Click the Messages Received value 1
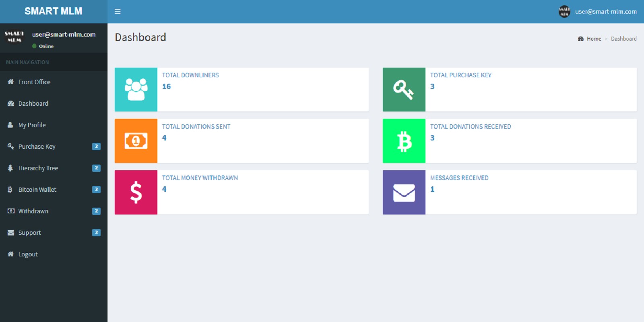 tap(432, 189)
